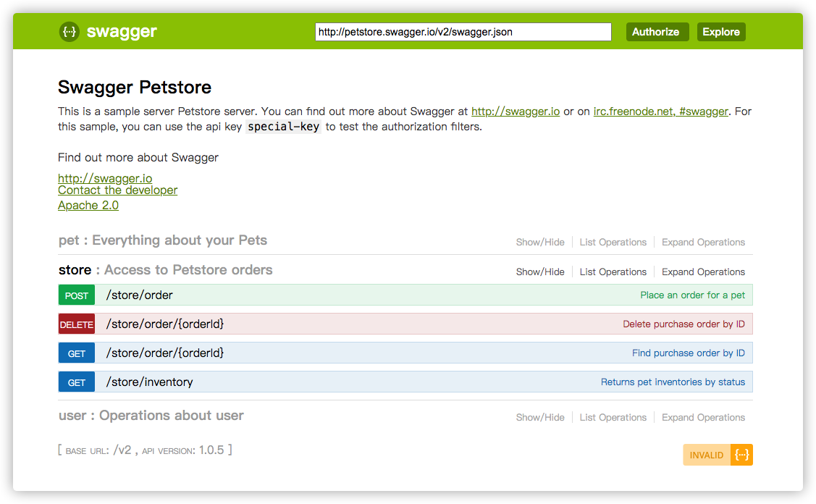Click Delete purchase order by ID
This screenshot has width=816, height=504.
click(683, 324)
